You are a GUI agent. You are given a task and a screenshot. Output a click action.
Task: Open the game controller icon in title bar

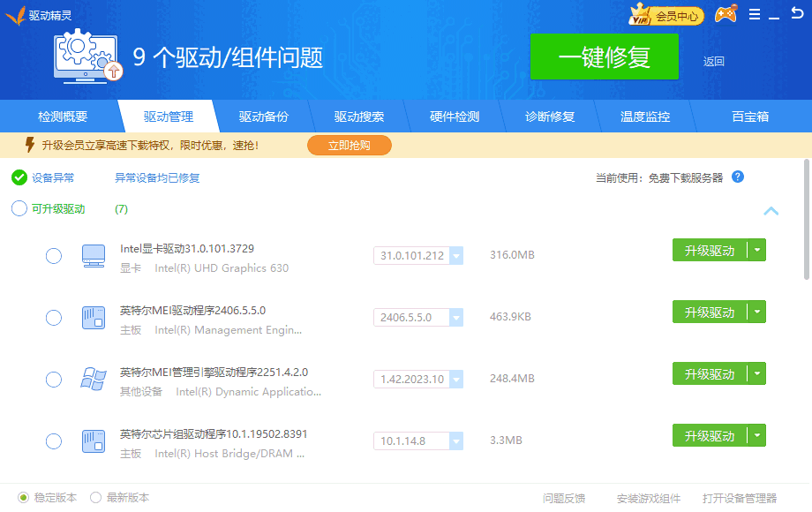click(x=726, y=15)
